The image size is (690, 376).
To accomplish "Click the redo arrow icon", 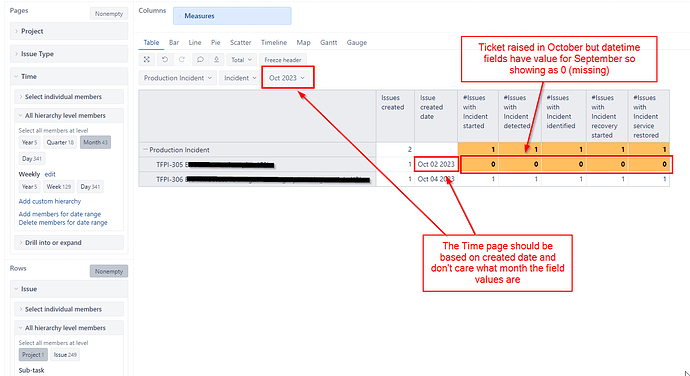I will (x=182, y=59).
